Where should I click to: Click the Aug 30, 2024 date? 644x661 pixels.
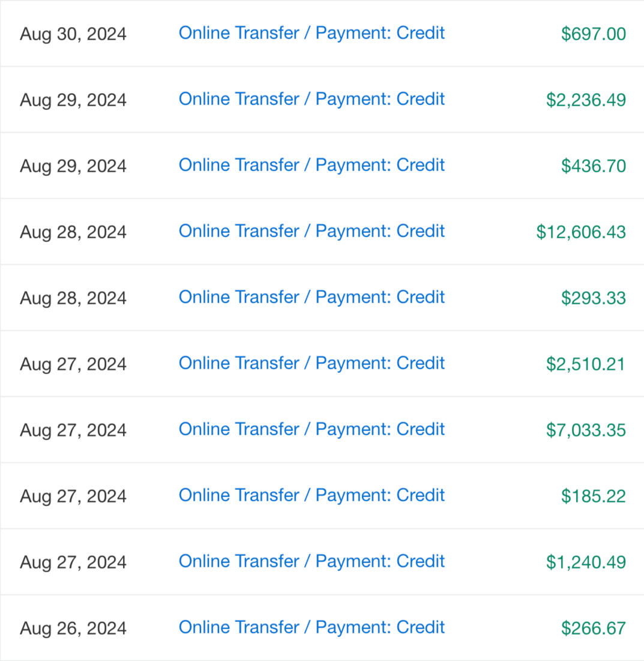click(x=73, y=34)
